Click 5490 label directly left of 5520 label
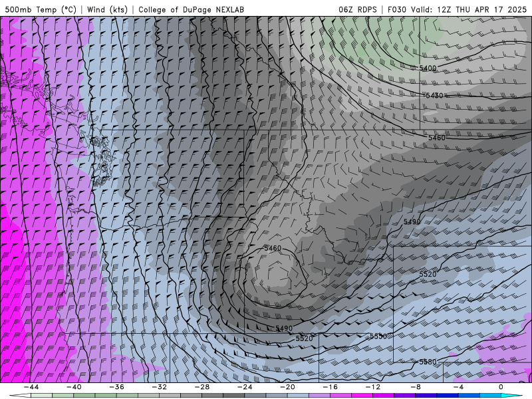This screenshot has height=399, width=532. pos(284,329)
